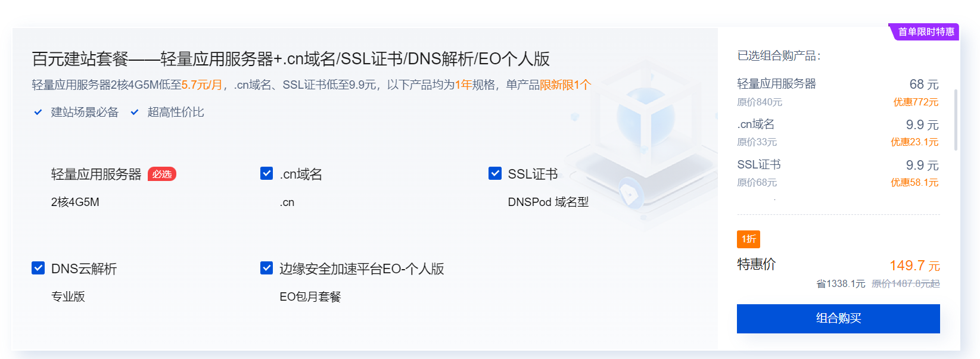Click 轻量应用服务器 68 元 in selected list
980x359 pixels.
(x=838, y=84)
